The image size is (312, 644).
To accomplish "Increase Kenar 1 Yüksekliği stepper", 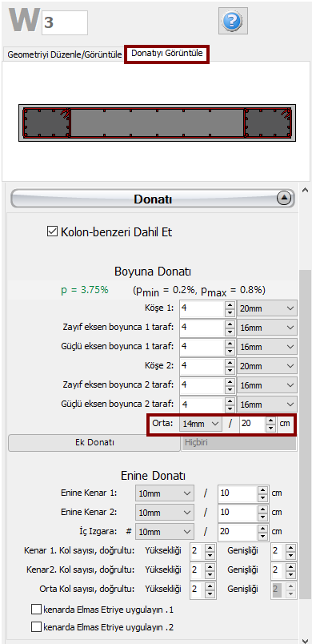I will [210, 546].
